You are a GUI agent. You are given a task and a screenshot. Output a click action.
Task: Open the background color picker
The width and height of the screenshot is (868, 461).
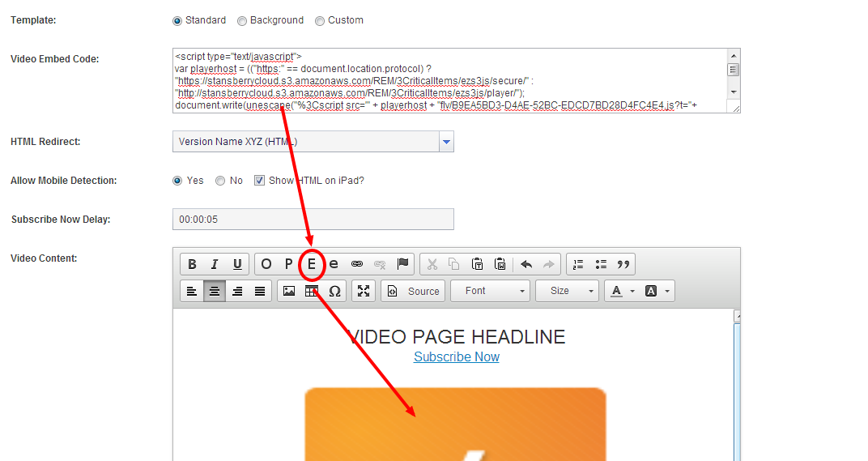pyautogui.click(x=656, y=291)
